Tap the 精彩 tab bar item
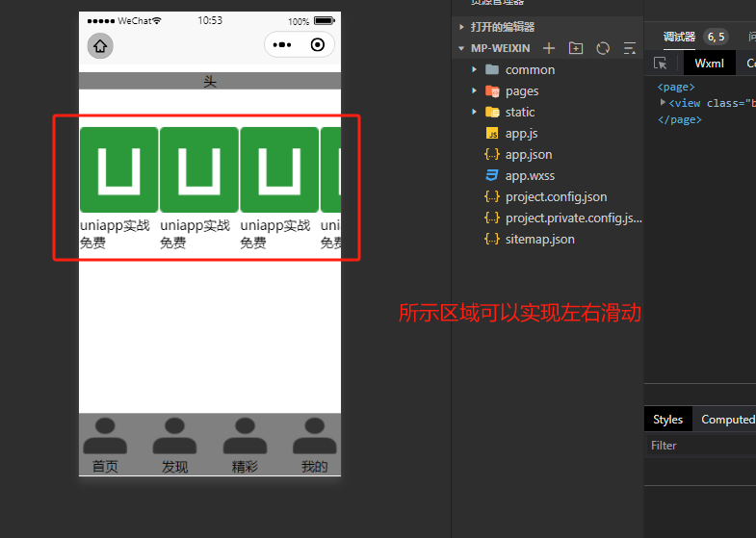756x538 pixels. (245, 446)
